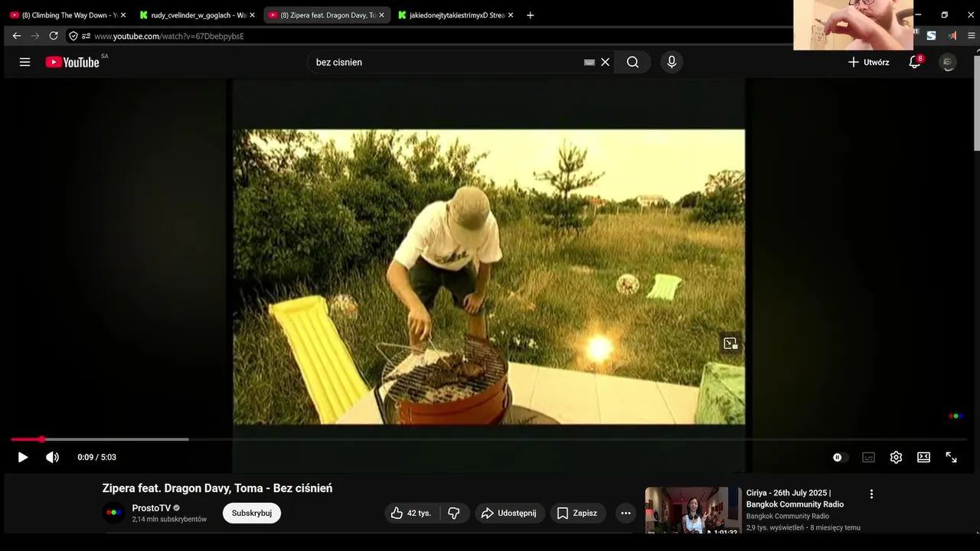
Task: Open megaphone extension icon in toolbar
Action: [952, 36]
